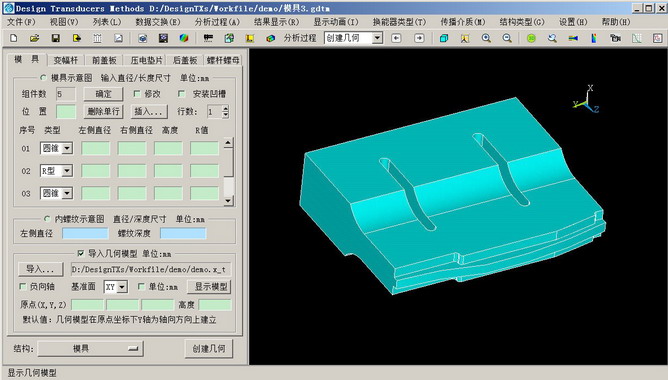Open the 文件(F) menu
The width and height of the screenshot is (668, 380).
coord(21,22)
